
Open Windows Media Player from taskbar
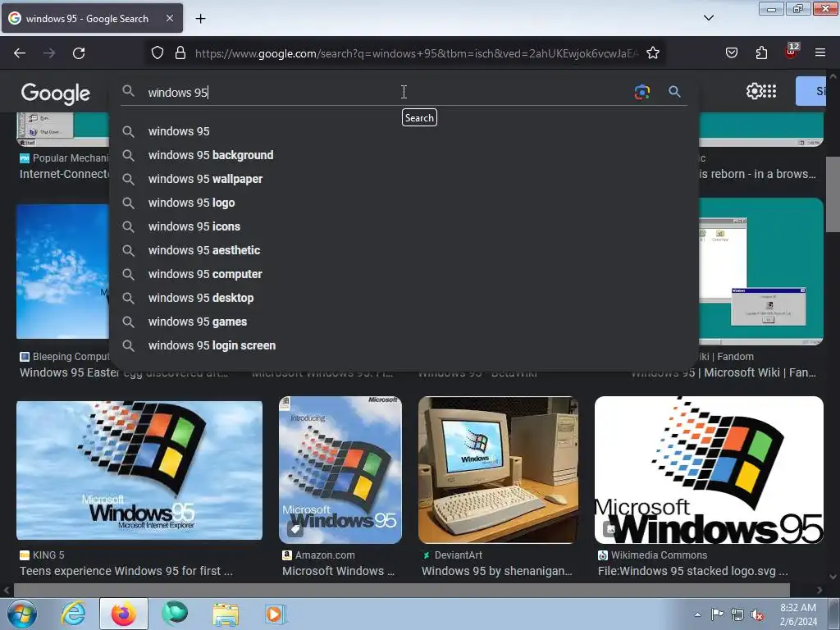pos(276,614)
